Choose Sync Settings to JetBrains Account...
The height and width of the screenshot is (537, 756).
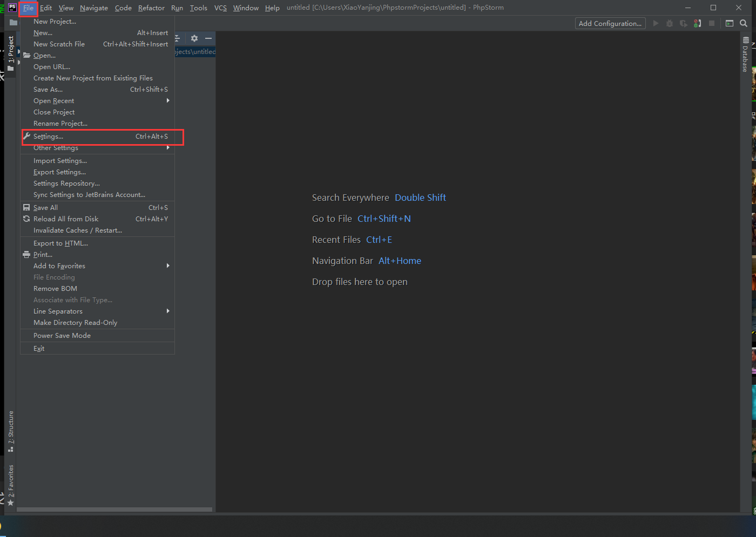point(97,195)
